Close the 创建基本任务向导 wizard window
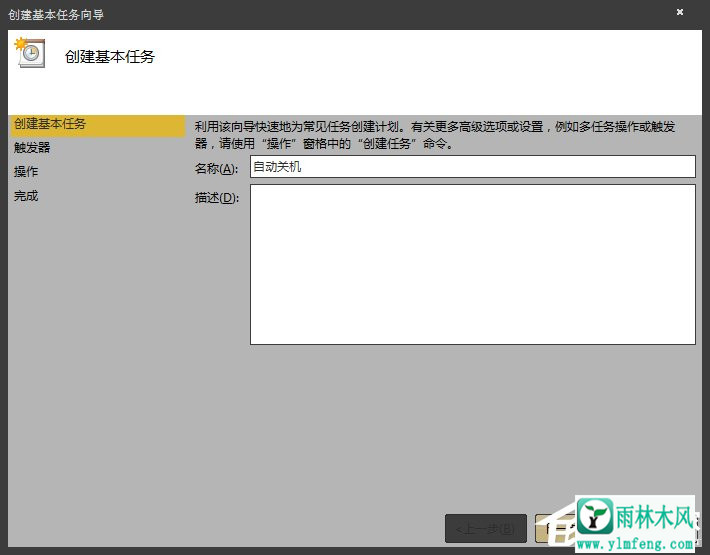The image size is (710, 555). point(680,12)
